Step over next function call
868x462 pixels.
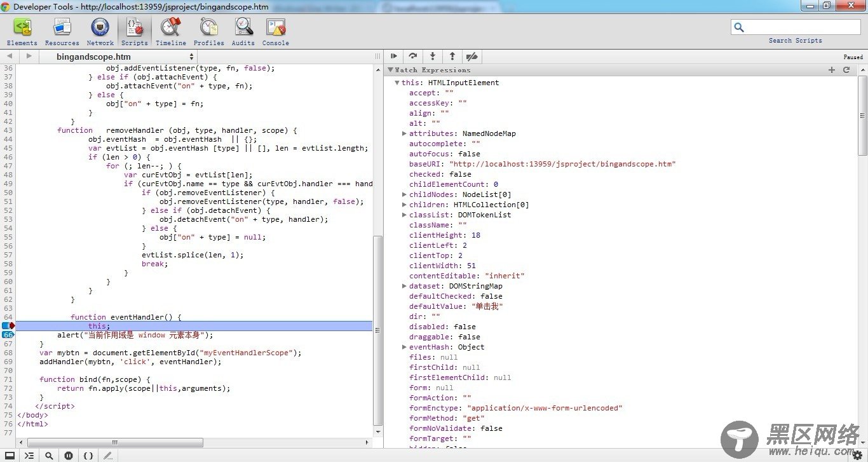click(413, 57)
